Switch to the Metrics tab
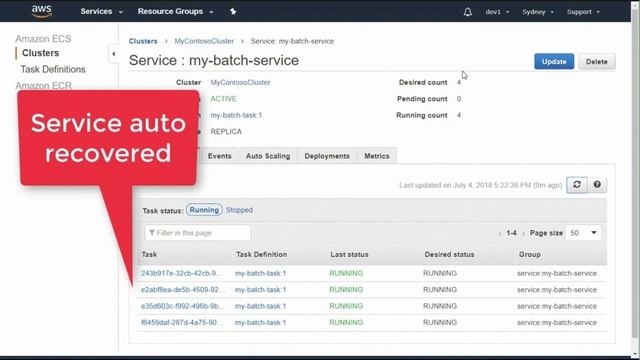This screenshot has width=640, height=360. click(x=377, y=156)
